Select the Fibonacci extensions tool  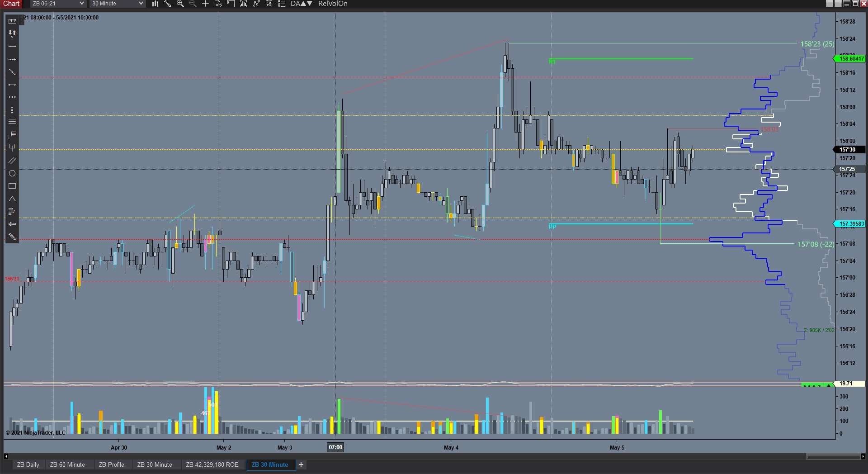coord(12,135)
